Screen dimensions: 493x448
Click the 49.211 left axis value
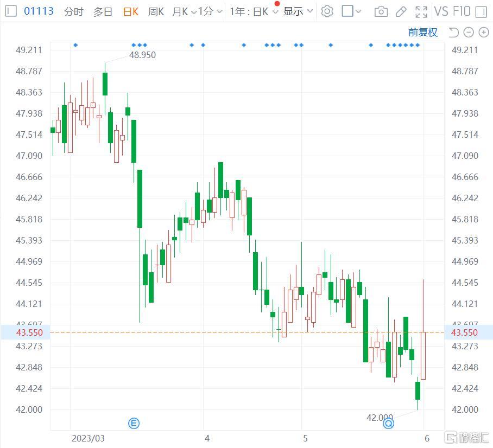click(29, 50)
